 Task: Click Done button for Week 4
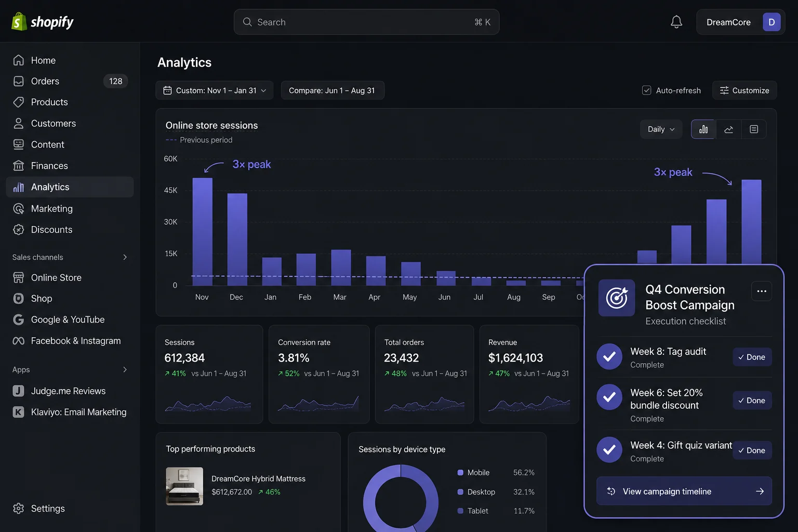[x=752, y=450]
